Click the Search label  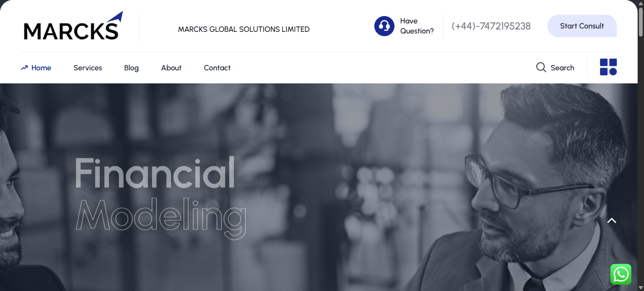point(562,68)
